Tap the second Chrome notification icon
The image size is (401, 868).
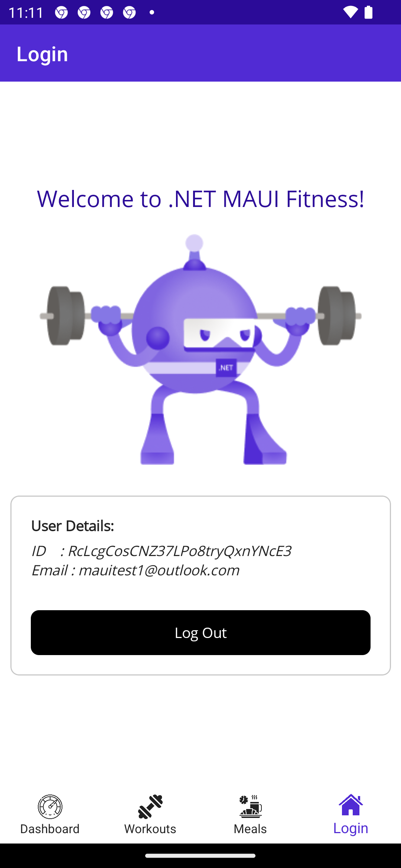84,13
